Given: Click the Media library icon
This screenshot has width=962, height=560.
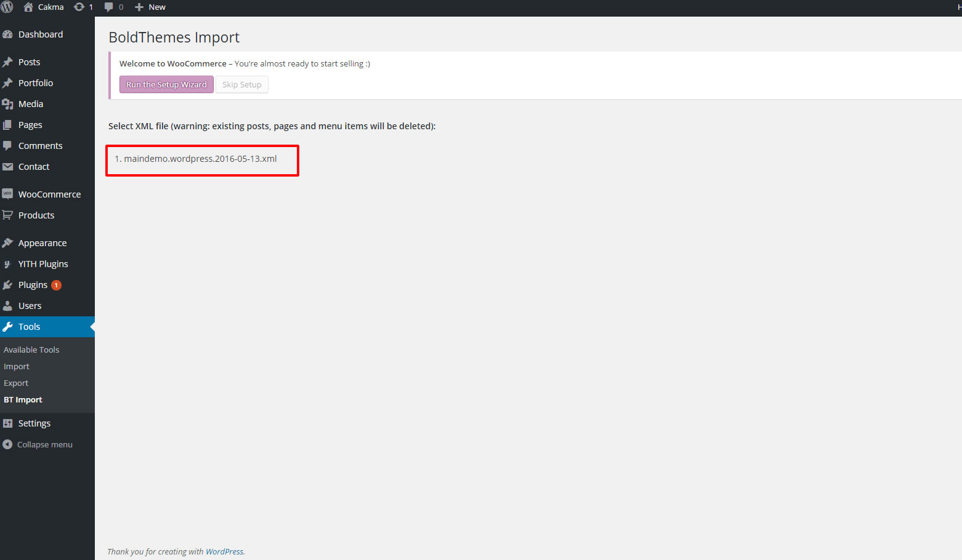Looking at the screenshot, I should pyautogui.click(x=7, y=104).
